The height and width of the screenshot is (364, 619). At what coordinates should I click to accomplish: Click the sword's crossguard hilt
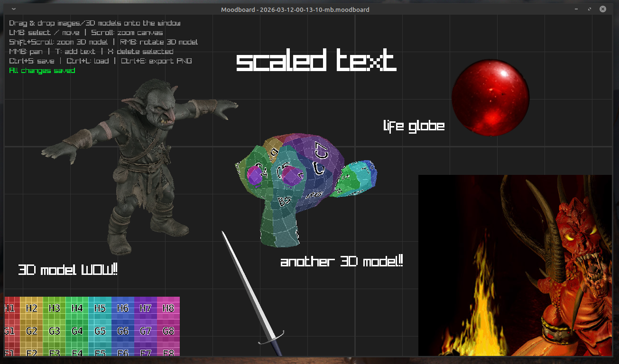272,337
